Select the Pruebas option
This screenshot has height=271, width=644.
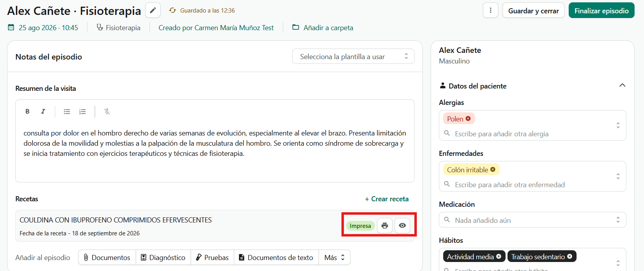212,257
